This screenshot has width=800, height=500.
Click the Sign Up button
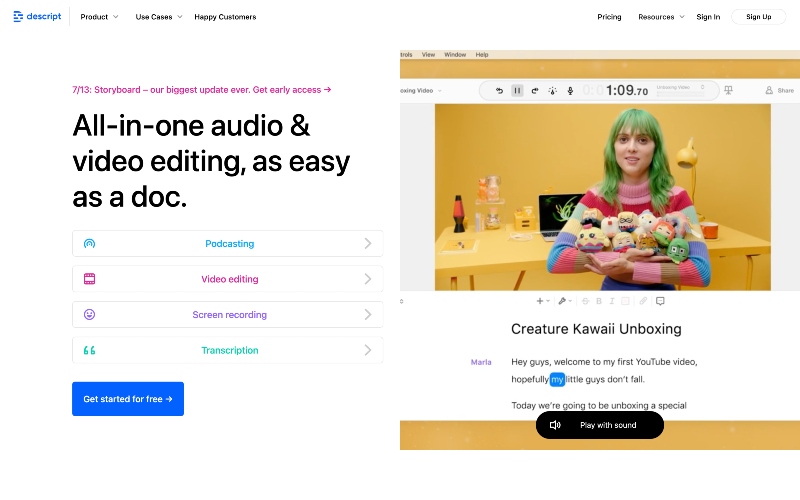click(759, 17)
